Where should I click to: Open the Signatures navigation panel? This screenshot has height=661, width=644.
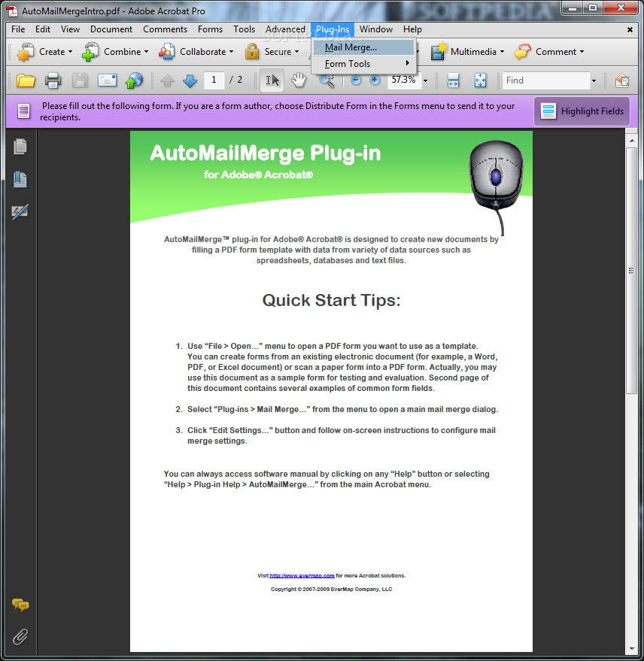[20, 211]
